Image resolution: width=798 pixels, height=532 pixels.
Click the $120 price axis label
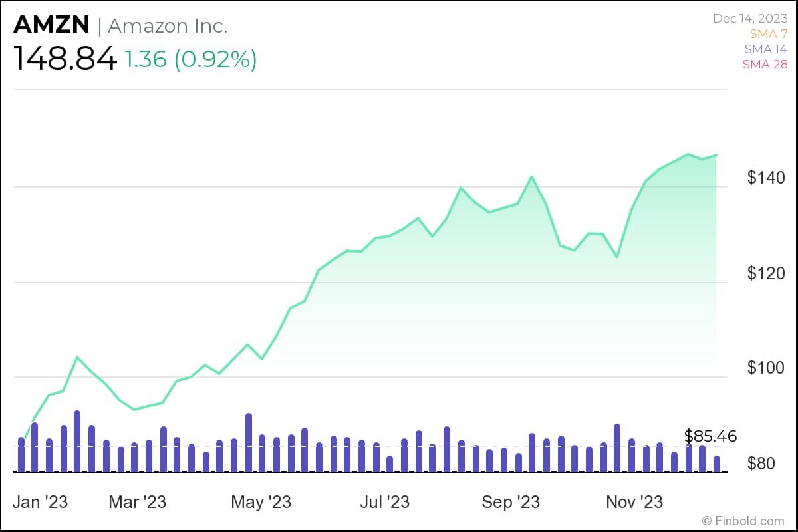point(766,273)
